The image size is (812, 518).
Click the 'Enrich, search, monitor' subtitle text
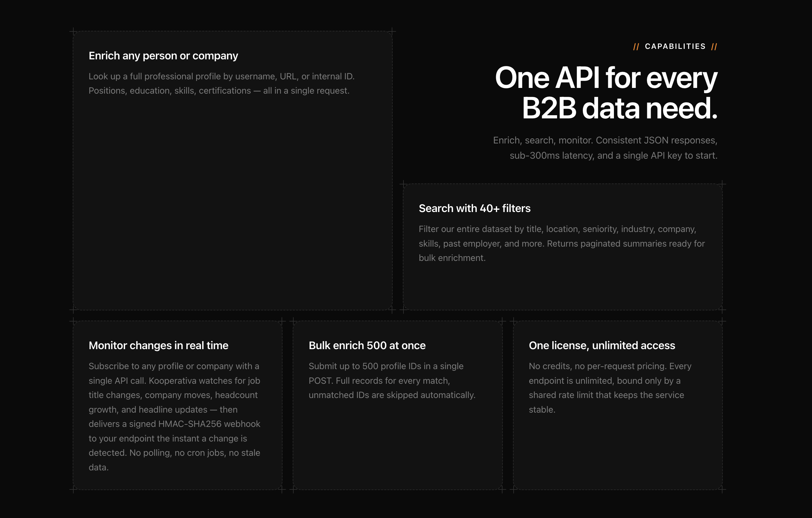[x=605, y=140]
